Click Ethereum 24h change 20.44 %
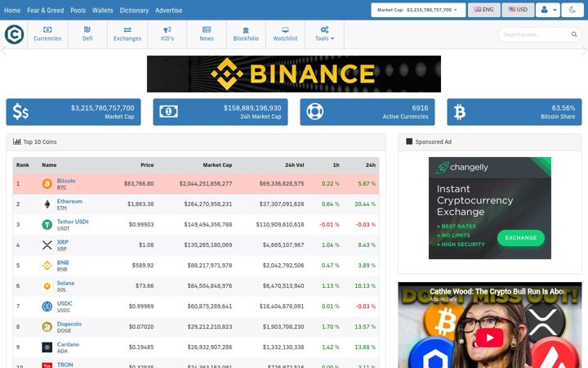The height and width of the screenshot is (368, 588). click(x=365, y=204)
